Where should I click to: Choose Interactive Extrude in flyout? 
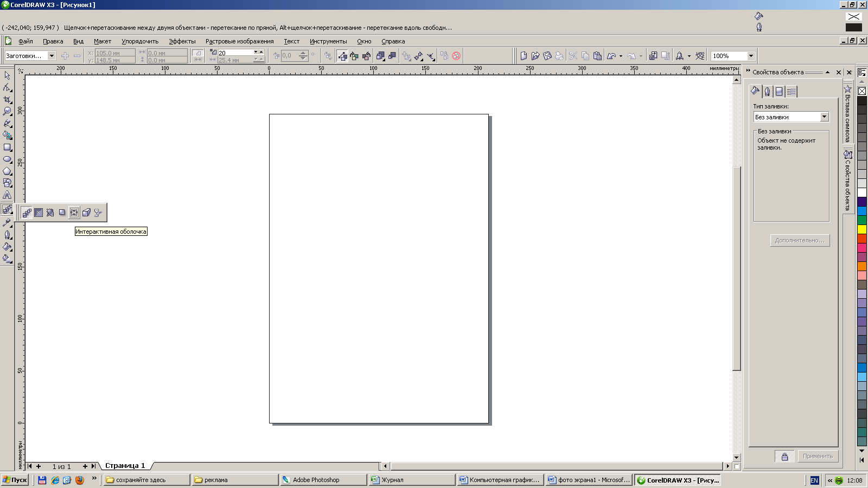(86, 213)
